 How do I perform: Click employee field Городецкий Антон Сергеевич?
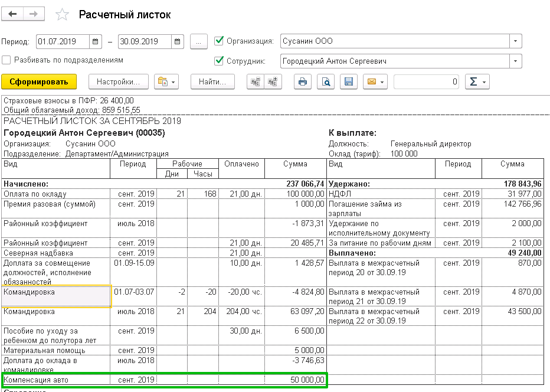(395, 61)
